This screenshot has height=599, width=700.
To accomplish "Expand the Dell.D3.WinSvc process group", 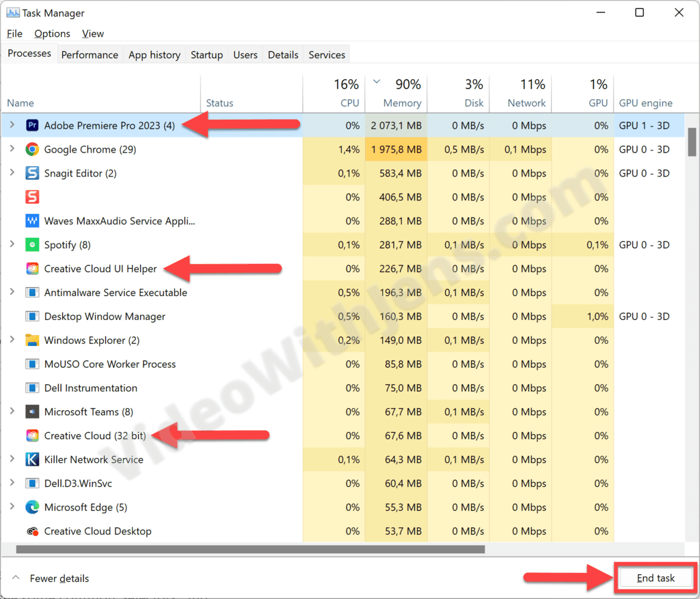I will point(12,483).
